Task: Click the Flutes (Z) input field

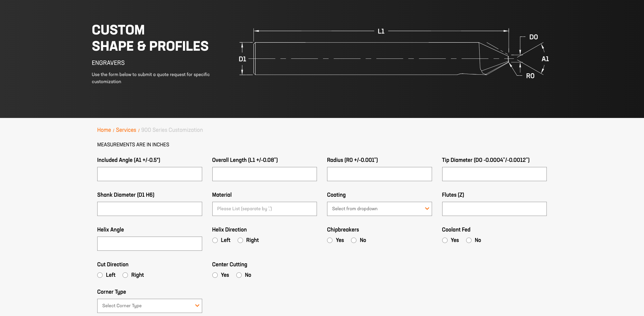Action: click(494, 209)
